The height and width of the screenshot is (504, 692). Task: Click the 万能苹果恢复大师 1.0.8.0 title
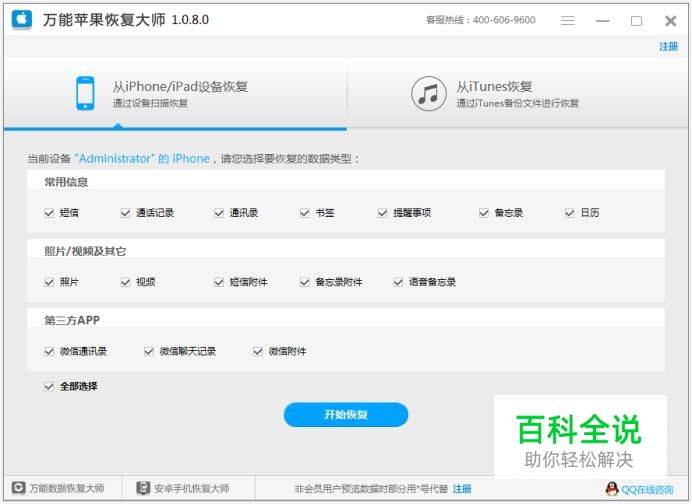(x=126, y=20)
